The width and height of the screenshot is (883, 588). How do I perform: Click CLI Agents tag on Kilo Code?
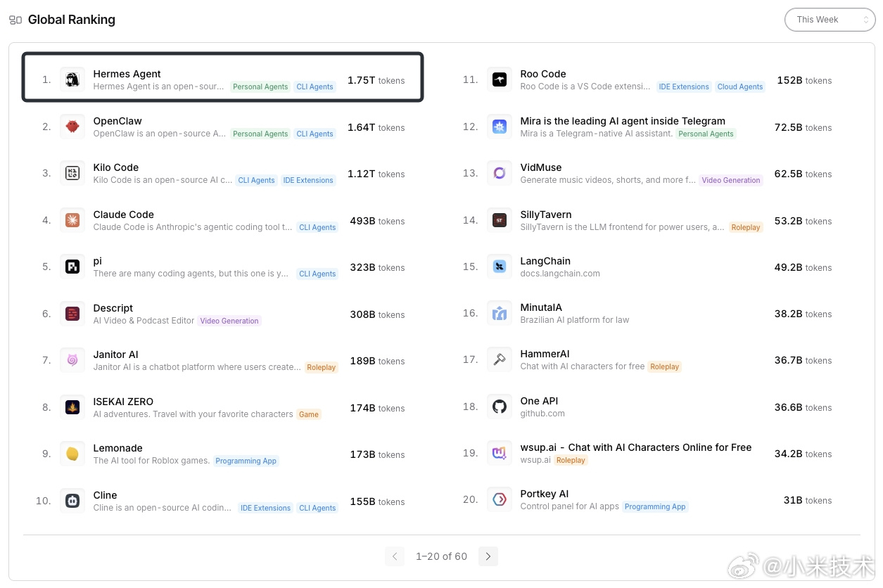[257, 181]
